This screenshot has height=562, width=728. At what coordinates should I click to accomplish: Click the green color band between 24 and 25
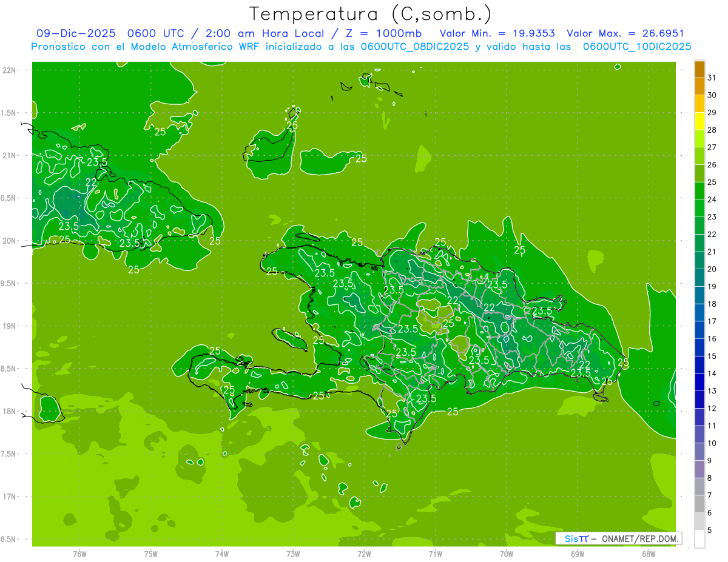pyautogui.click(x=699, y=191)
